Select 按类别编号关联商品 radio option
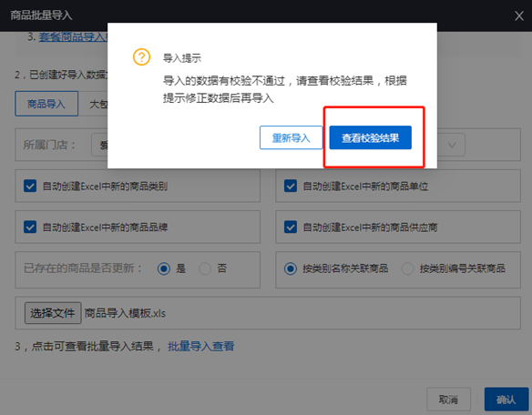 coord(407,268)
